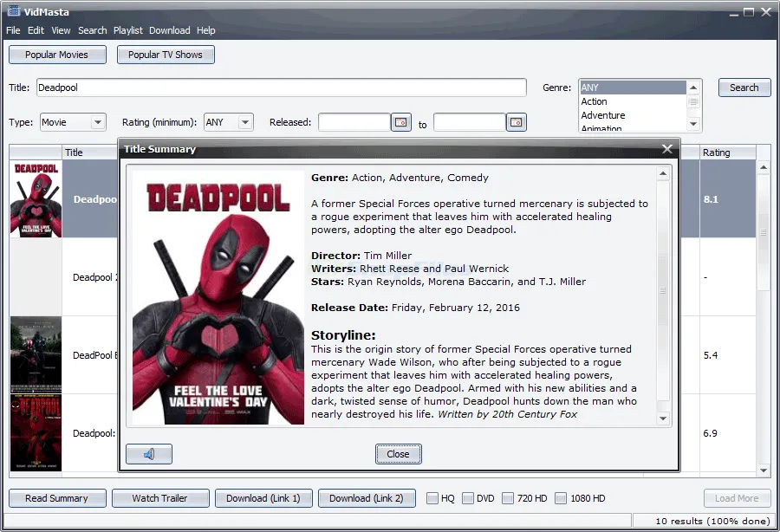The height and width of the screenshot is (532, 780).
Task: Click the VidMasta app icon in title bar
Action: tap(13, 11)
